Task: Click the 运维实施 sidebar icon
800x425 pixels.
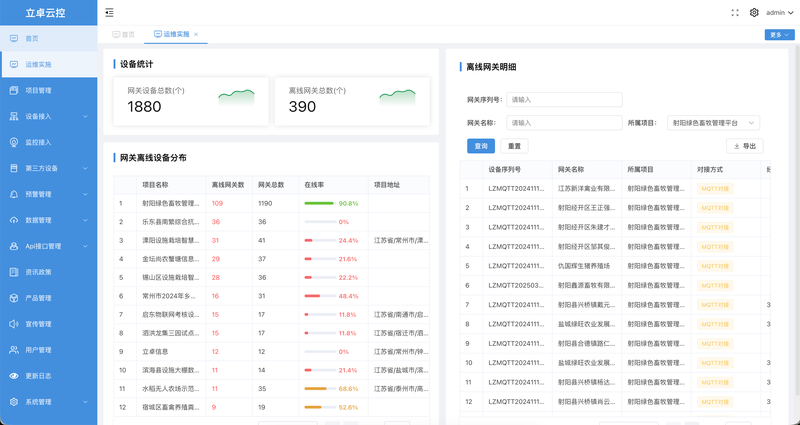Action: [14, 64]
